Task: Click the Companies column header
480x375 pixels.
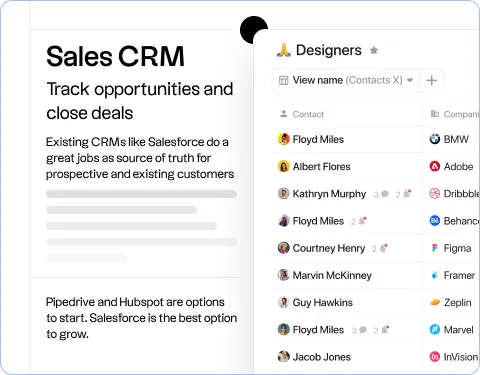Action: pos(455,114)
